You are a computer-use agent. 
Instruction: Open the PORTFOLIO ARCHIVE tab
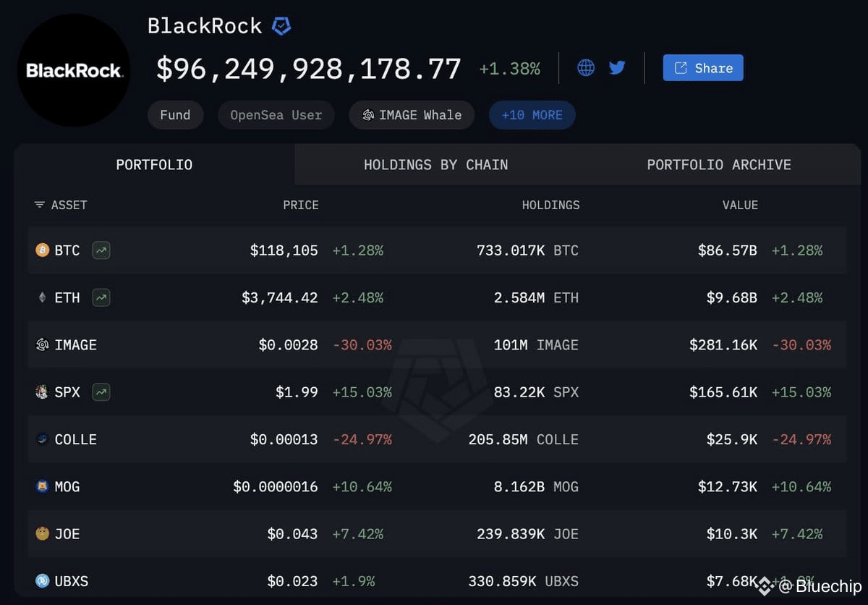719,165
